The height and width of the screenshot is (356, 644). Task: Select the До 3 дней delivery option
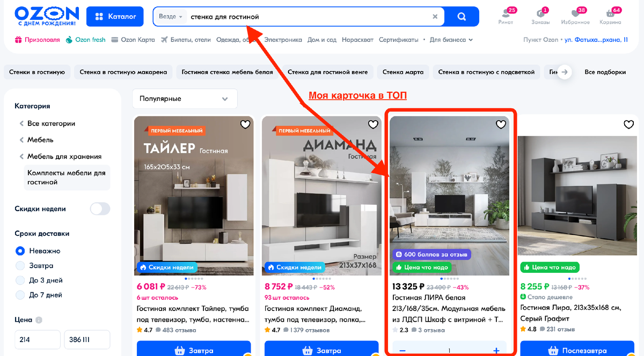(x=20, y=280)
